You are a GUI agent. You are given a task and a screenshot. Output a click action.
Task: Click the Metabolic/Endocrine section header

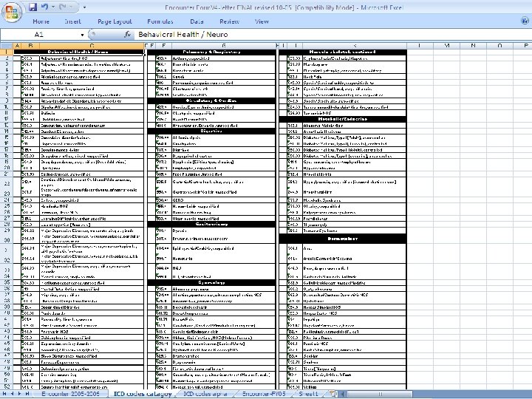click(343, 119)
